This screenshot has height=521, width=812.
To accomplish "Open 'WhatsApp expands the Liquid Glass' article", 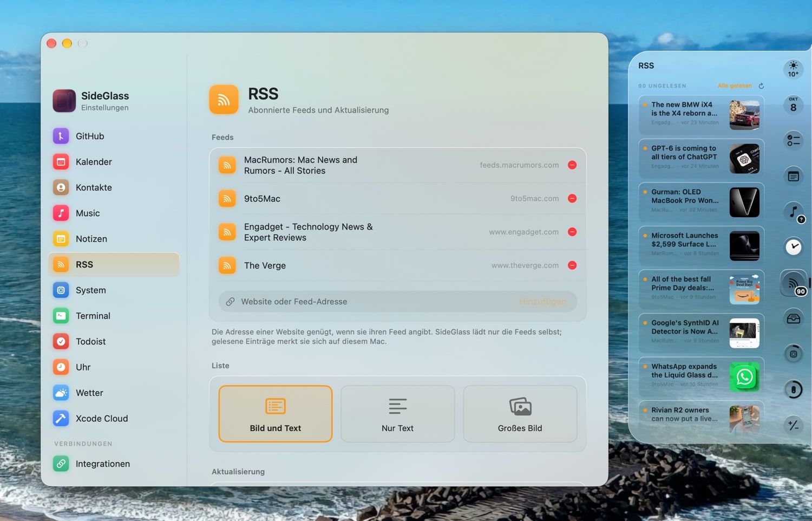I will point(702,377).
